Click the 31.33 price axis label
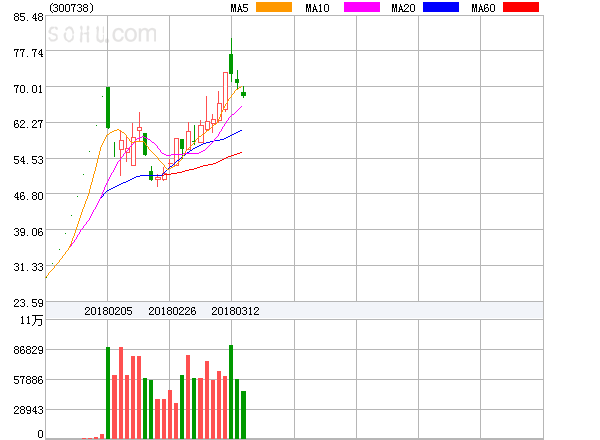Viewport: 600px width, 440px height. click(28, 267)
